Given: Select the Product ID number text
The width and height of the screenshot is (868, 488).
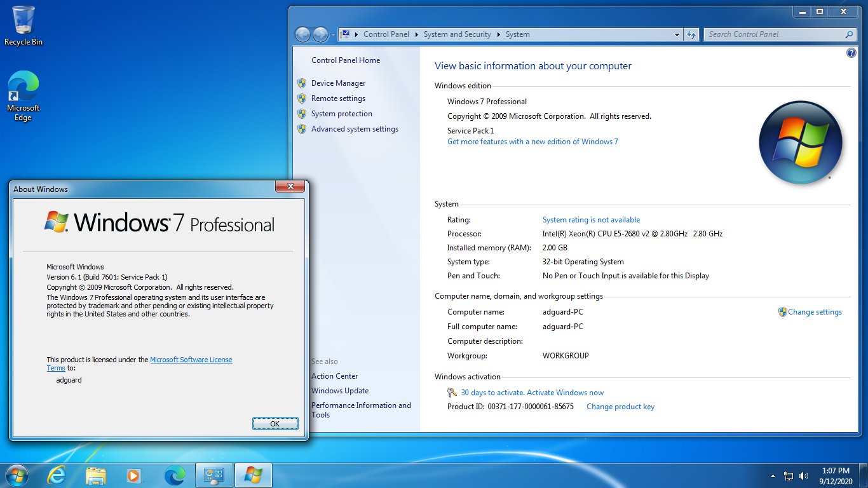Looking at the screenshot, I should pyautogui.click(x=531, y=407).
